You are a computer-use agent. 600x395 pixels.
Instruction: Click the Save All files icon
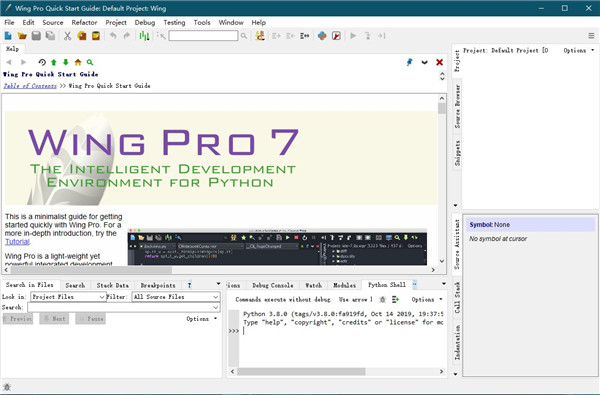tap(50, 36)
